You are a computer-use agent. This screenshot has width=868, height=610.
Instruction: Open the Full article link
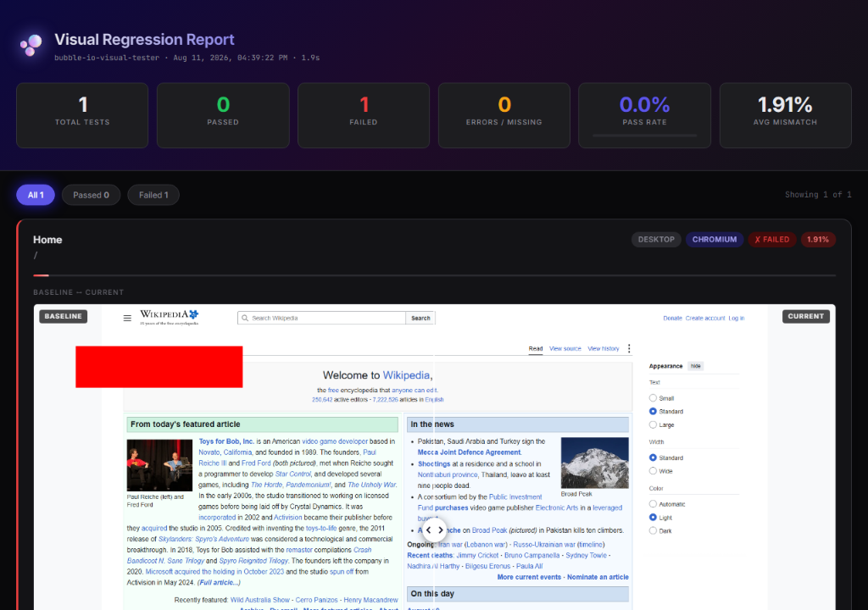pyautogui.click(x=219, y=582)
